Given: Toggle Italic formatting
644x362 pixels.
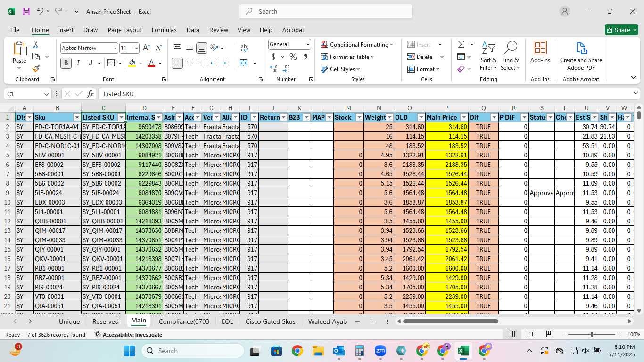Looking at the screenshot, I should [78, 63].
